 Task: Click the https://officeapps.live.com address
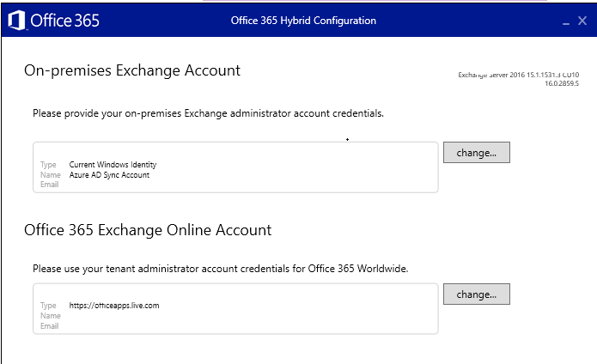[x=114, y=306]
